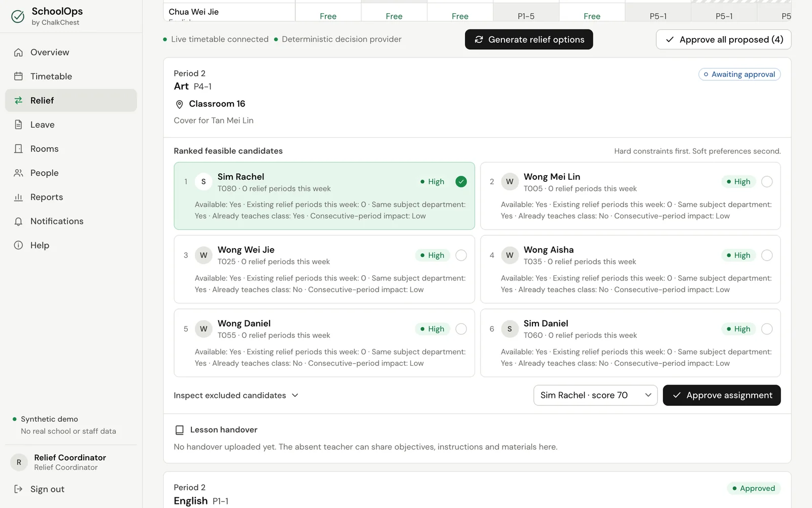The width and height of the screenshot is (812, 508).
Task: Select Wong Daniel candidate radio button
Action: point(461,329)
